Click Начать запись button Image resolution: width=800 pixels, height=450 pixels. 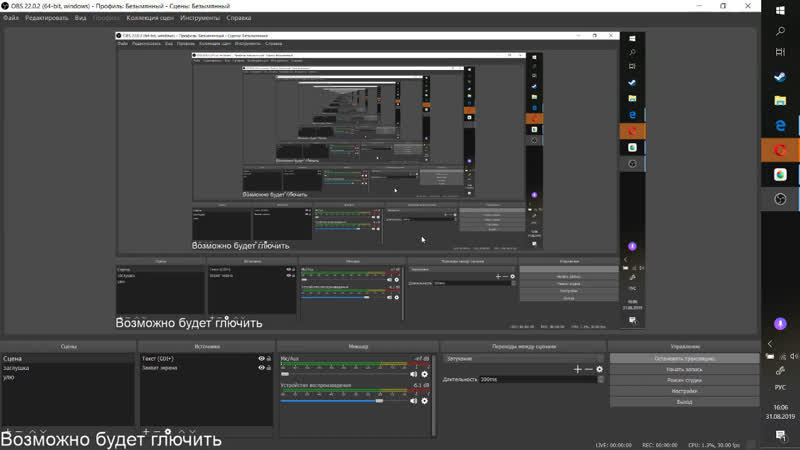pos(684,369)
